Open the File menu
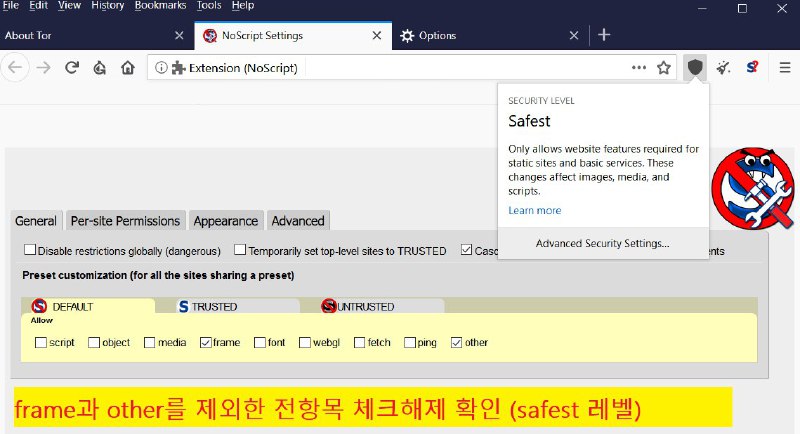 (x=10, y=6)
